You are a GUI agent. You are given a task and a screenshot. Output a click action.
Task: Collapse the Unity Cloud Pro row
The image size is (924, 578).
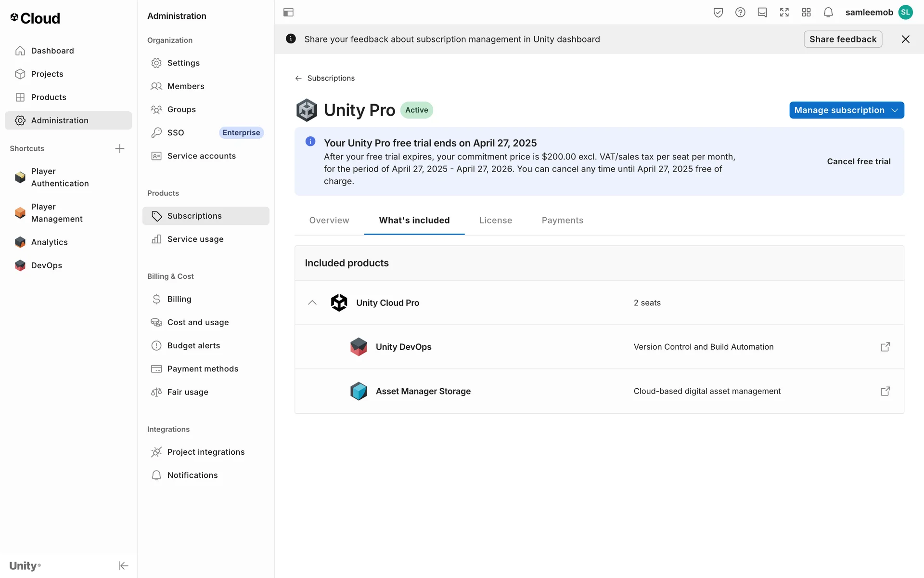[x=312, y=302]
